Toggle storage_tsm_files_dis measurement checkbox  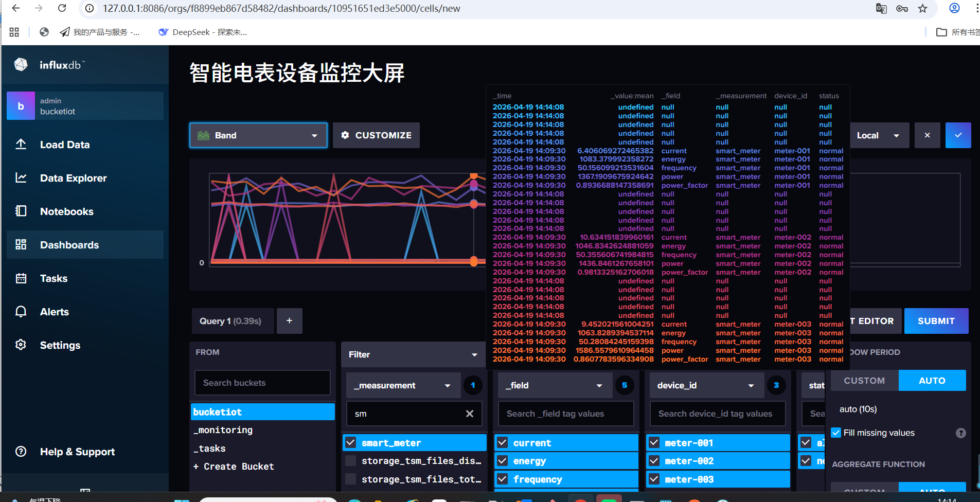click(351, 461)
